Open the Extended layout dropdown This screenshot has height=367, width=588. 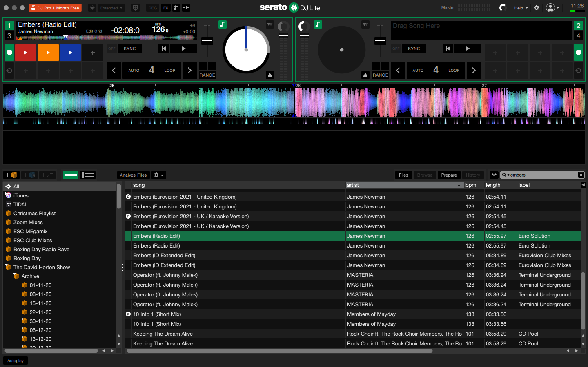tap(111, 8)
